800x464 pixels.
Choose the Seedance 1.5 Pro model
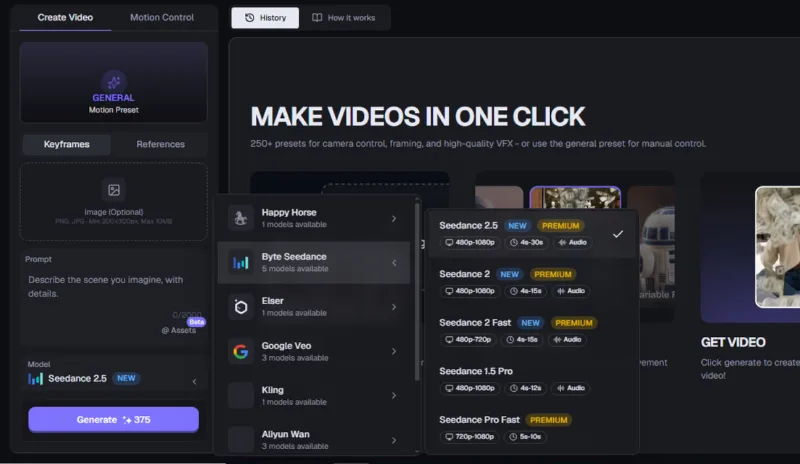pyautogui.click(x=532, y=379)
